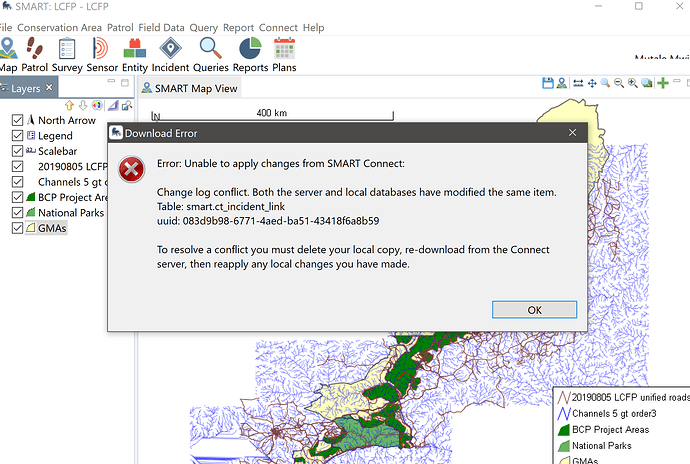Click OK in the Download Error dialog
Viewport: 690px width, 464px height.
pyautogui.click(x=534, y=310)
